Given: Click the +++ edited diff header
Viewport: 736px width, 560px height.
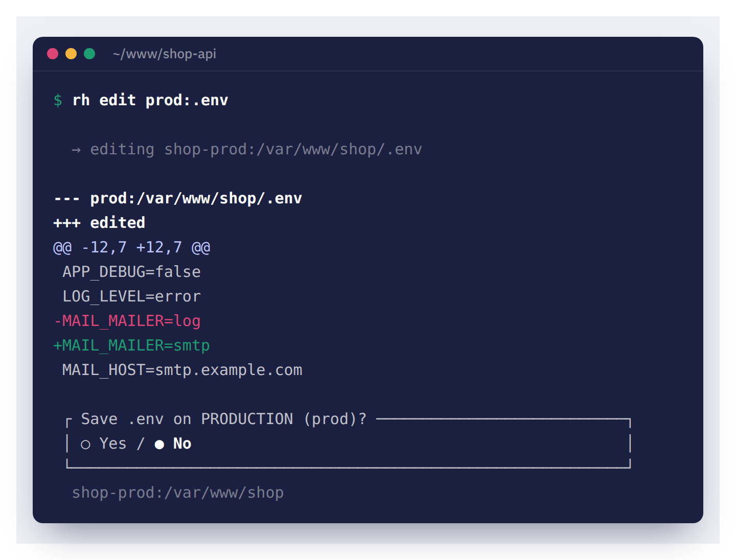Looking at the screenshot, I should pos(99,223).
